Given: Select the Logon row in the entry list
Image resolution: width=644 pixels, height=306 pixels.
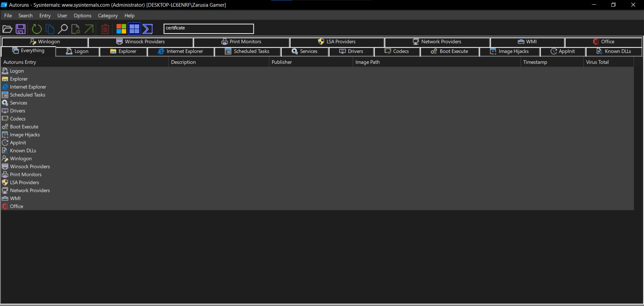Looking at the screenshot, I should coord(317,71).
